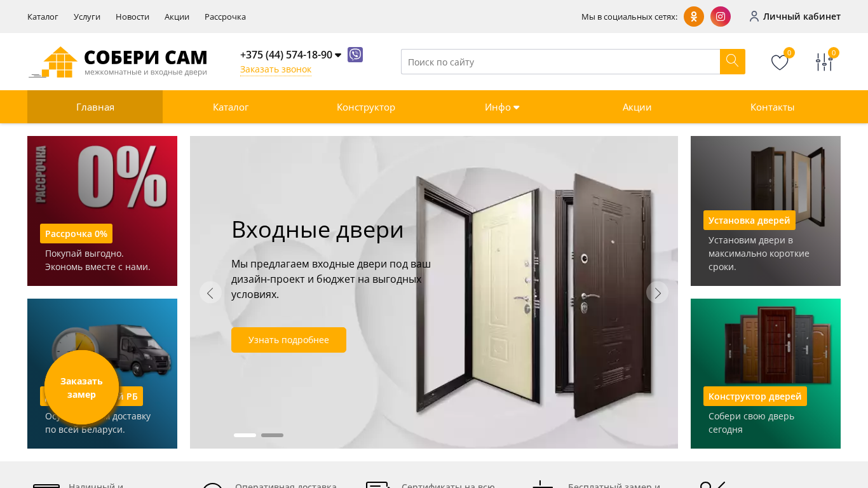Click the Заказать звонок link
Image resolution: width=868 pixels, height=488 pixels.
click(276, 69)
